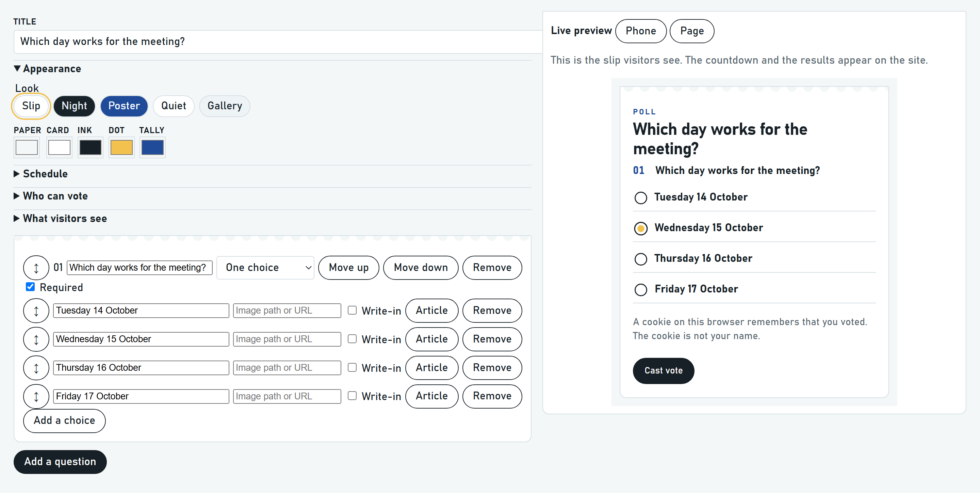Click Article button for Friday 17 October
This screenshot has height=493, width=980.
tap(432, 396)
